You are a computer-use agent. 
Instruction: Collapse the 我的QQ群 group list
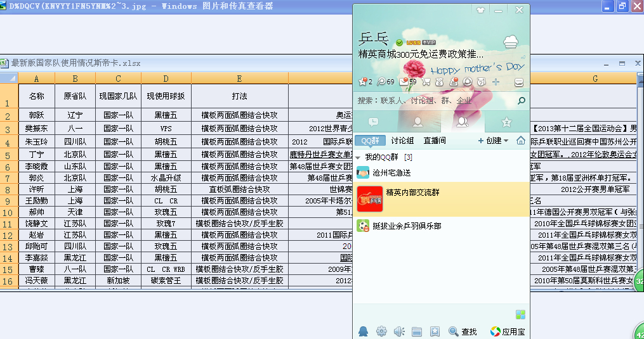358,157
